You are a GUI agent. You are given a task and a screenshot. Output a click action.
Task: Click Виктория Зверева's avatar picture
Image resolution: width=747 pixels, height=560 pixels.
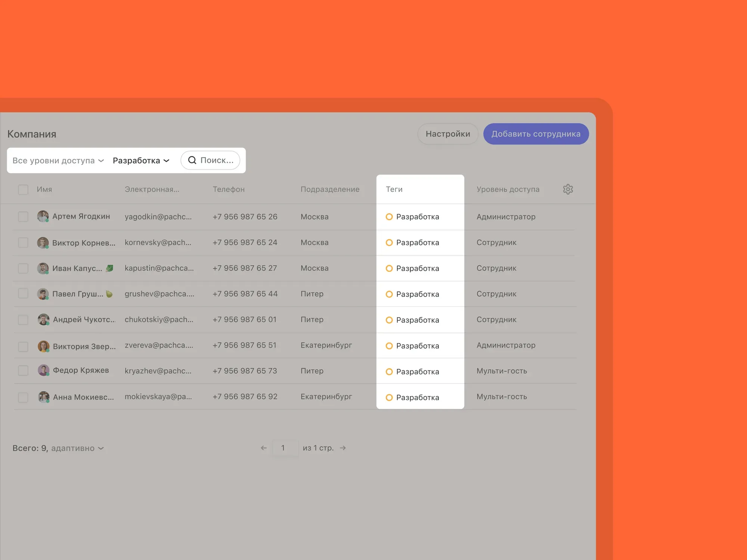point(43,346)
